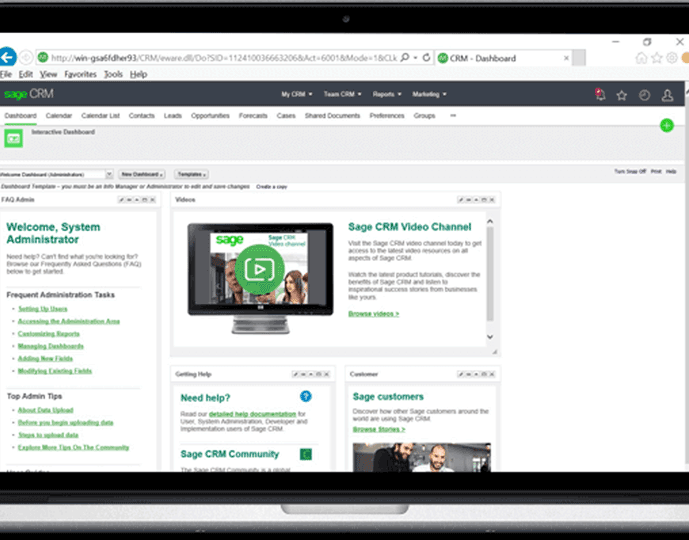
Task: Switch to the Cases tab
Action: coord(286,116)
